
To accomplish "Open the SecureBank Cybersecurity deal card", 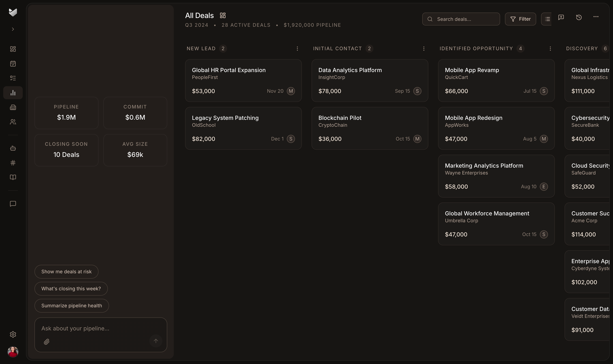I will (x=587, y=128).
